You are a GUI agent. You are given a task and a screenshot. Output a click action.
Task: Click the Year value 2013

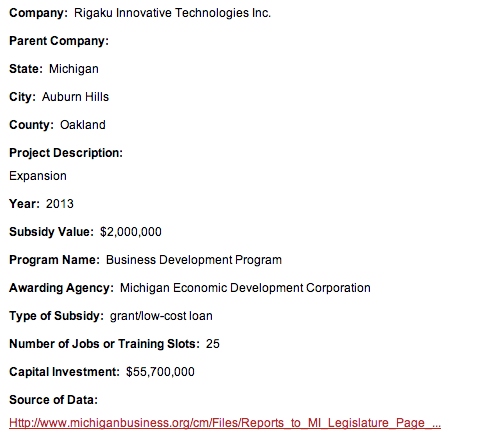pos(60,204)
